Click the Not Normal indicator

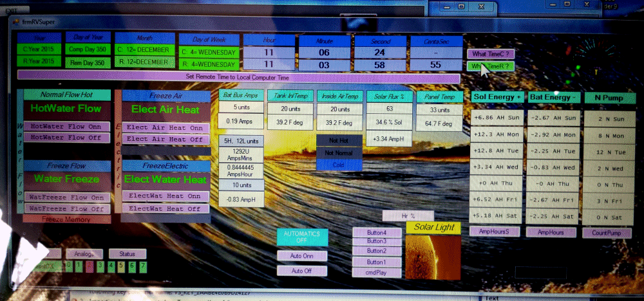pos(339,153)
